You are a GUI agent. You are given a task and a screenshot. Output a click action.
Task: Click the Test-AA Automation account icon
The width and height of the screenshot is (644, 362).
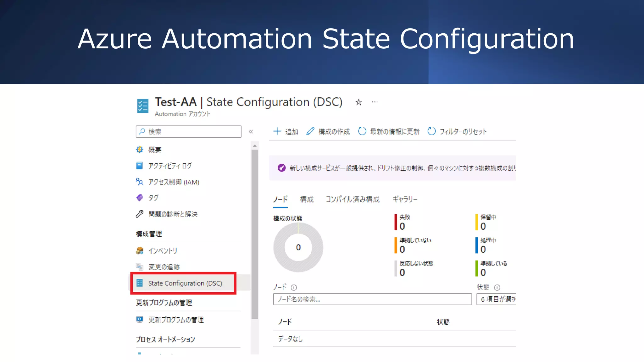[143, 106]
